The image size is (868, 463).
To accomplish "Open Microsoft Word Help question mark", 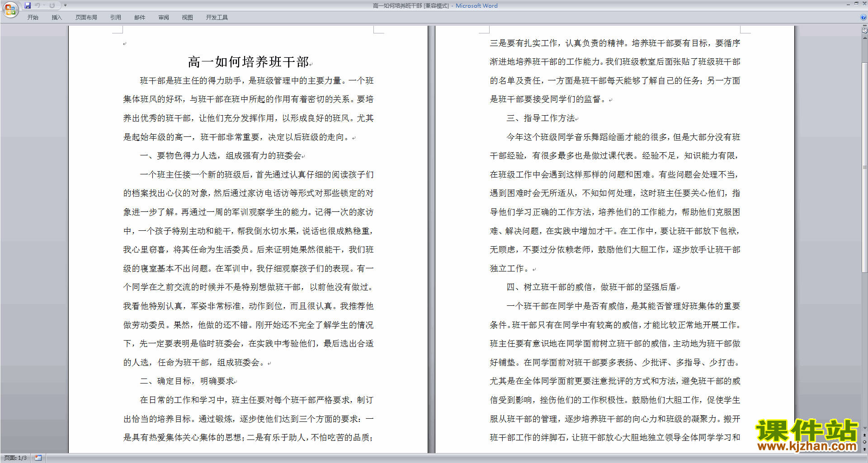I will [863, 17].
